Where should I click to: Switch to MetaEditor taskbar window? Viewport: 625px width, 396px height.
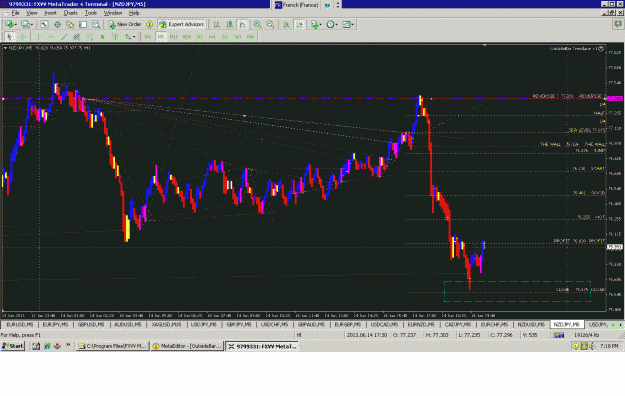[187, 346]
